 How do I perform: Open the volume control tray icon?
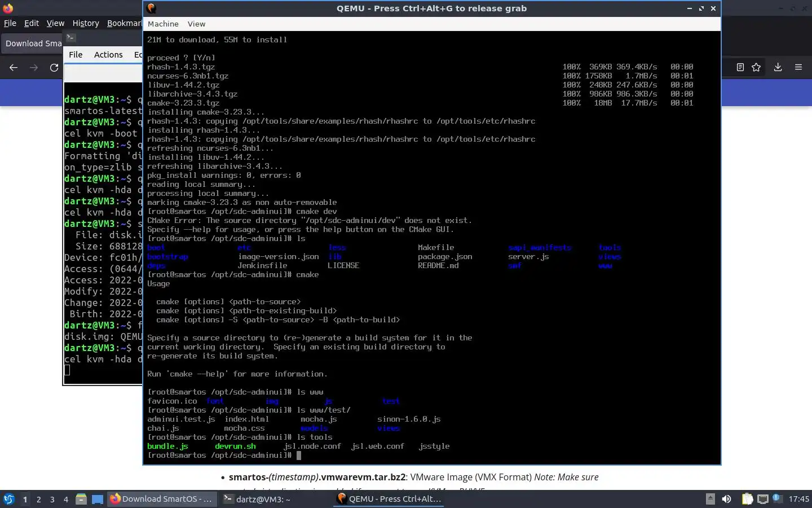pyautogui.click(x=726, y=499)
